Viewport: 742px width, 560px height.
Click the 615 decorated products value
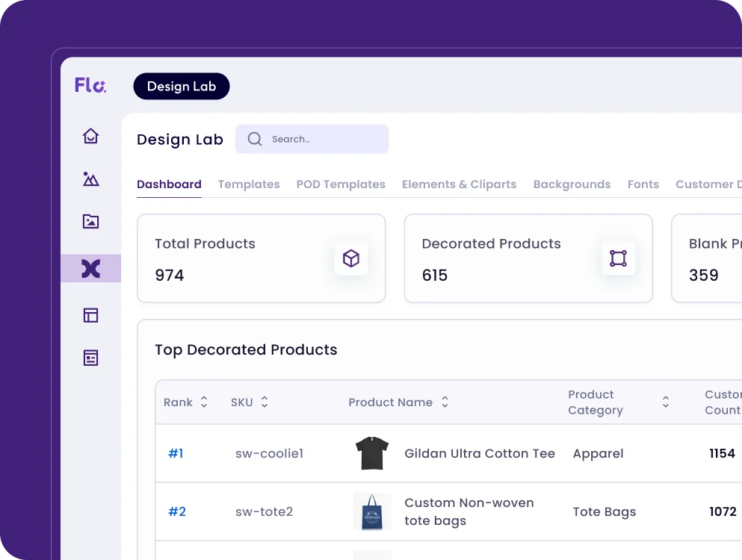point(434,275)
